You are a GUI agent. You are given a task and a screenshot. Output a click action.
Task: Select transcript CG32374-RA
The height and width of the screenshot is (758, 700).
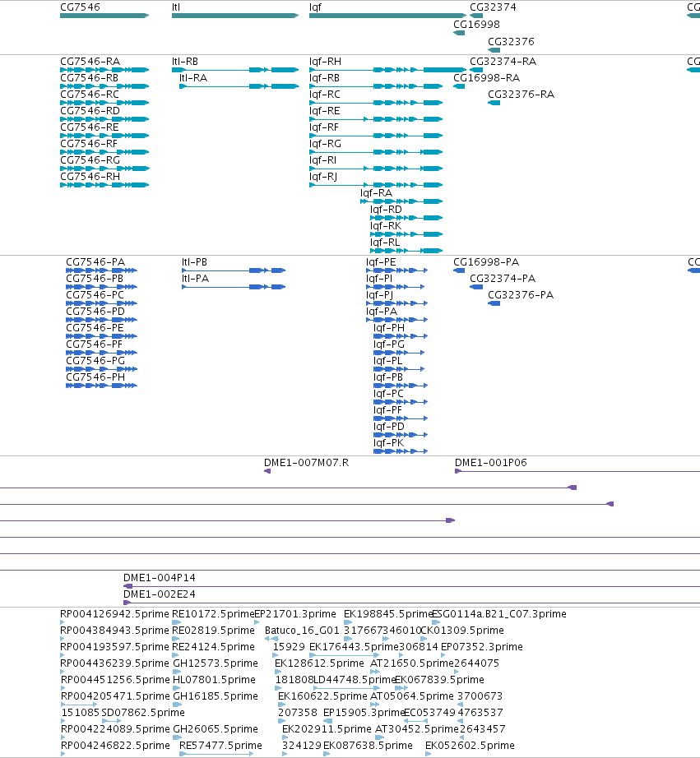[476, 70]
